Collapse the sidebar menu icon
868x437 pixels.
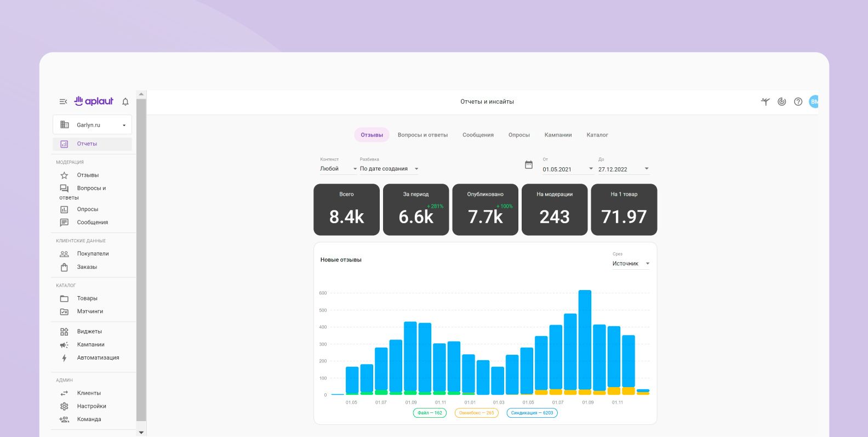coord(63,101)
